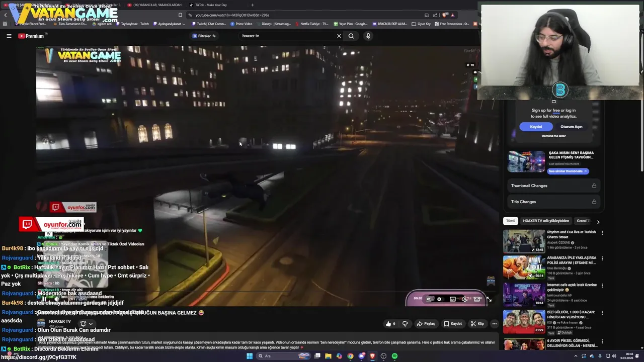This screenshot has width=644, height=362.
Task: Switch to YABANCILAR browser tab
Action: pos(154,5)
